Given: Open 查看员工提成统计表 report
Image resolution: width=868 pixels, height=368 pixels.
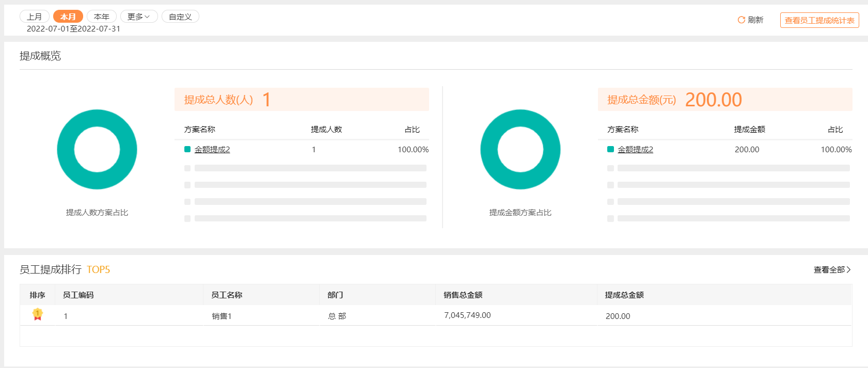Looking at the screenshot, I should [819, 20].
